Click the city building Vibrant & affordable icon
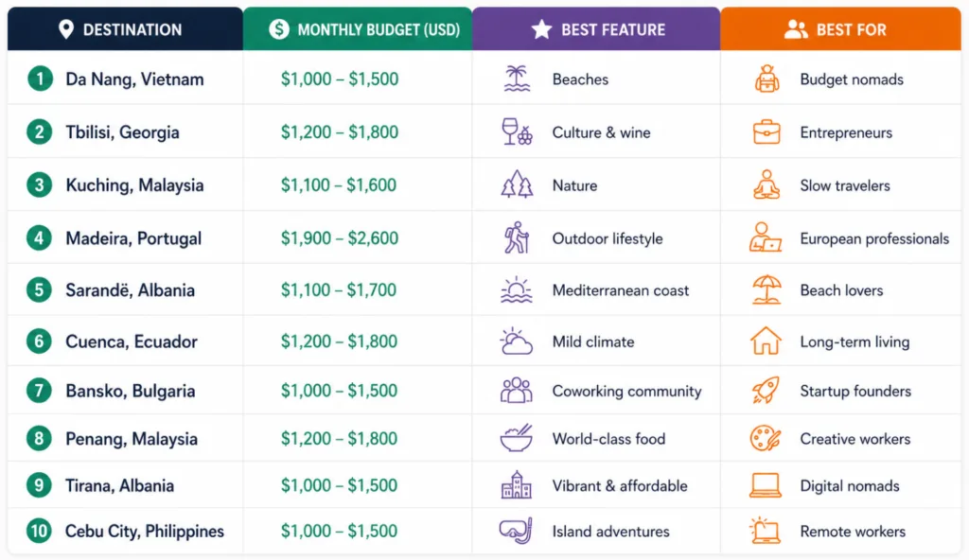This screenshot has height=560, width=969. click(x=516, y=485)
